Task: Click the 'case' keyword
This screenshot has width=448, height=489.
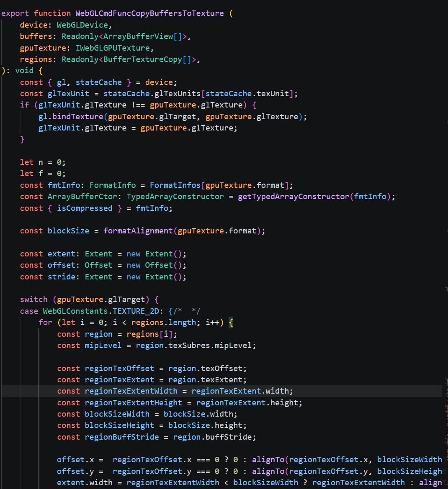Action: coord(29,311)
